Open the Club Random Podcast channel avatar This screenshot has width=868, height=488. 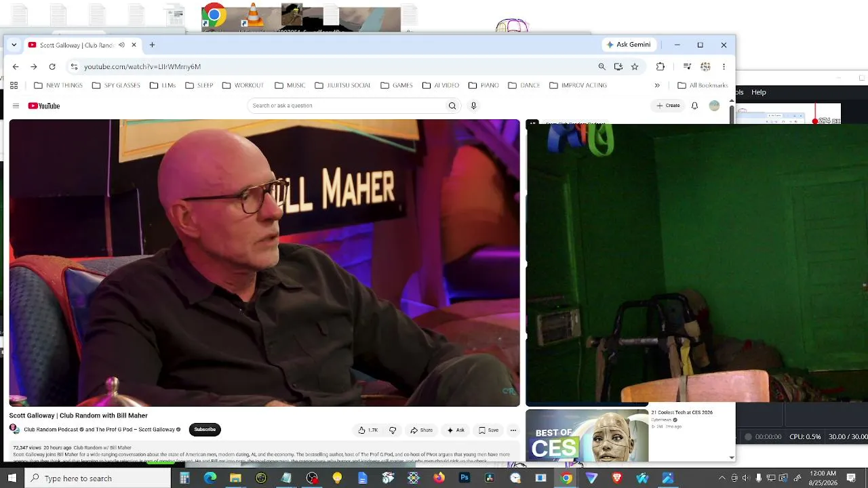coord(14,429)
